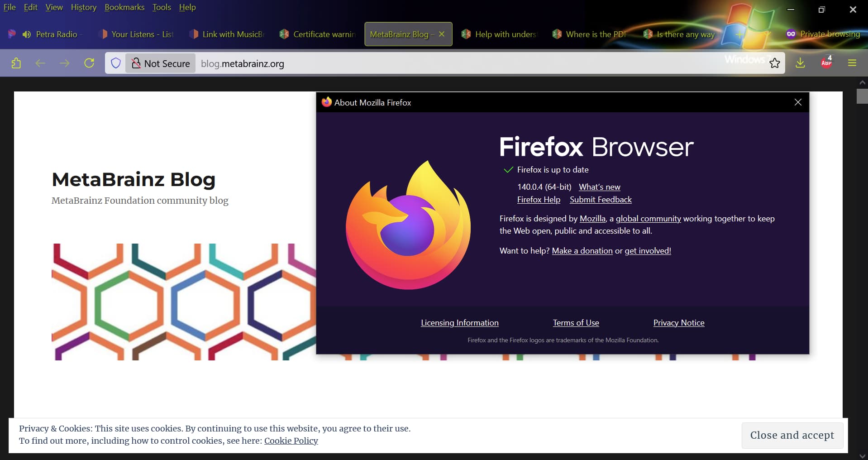Screen dimensions: 868x460
Task: Close the About Mozilla Firefox dialog
Action: [x=798, y=102]
